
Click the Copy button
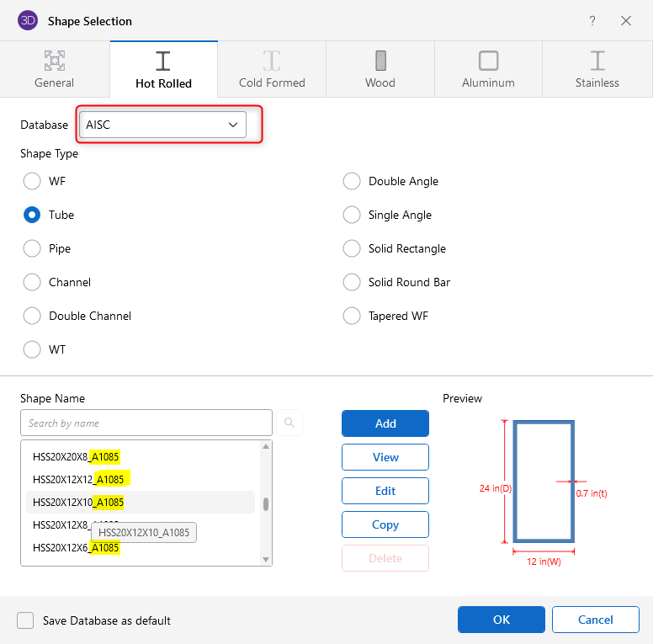click(x=385, y=524)
